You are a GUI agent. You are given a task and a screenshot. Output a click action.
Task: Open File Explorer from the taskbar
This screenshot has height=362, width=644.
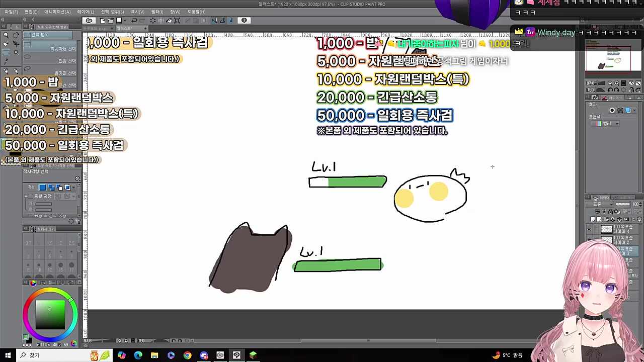point(154,355)
